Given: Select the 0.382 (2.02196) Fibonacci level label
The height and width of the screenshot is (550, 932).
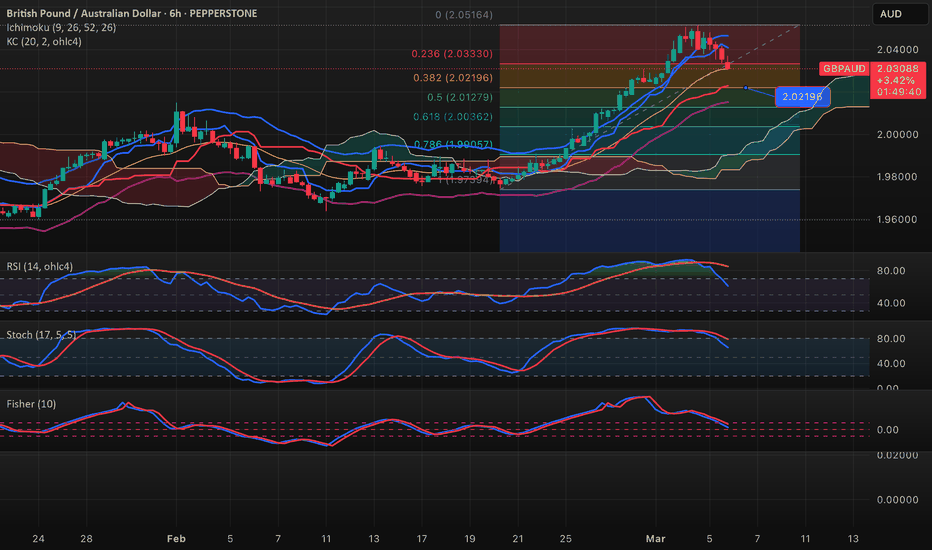Looking at the screenshot, I should tap(453, 78).
